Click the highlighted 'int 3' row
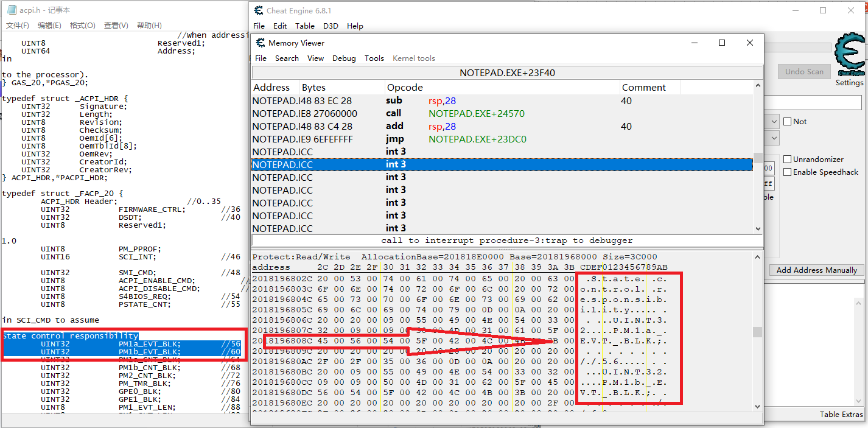 (x=502, y=164)
